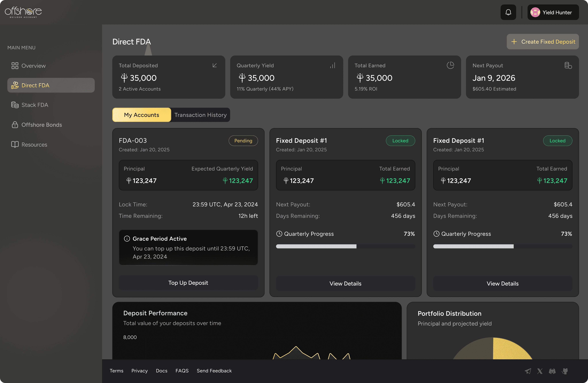588x383 pixels.
Task: Select the My Accounts tab
Action: tap(142, 115)
